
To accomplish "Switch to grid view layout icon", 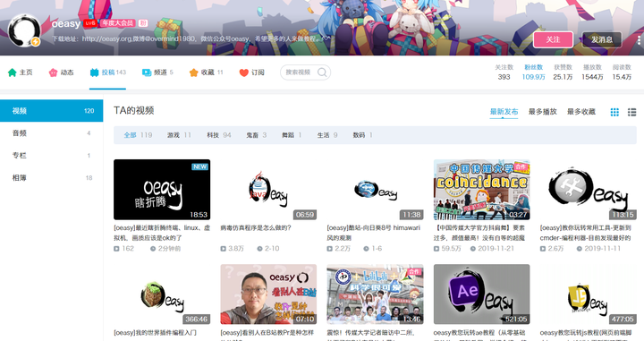I will pyautogui.click(x=614, y=112).
